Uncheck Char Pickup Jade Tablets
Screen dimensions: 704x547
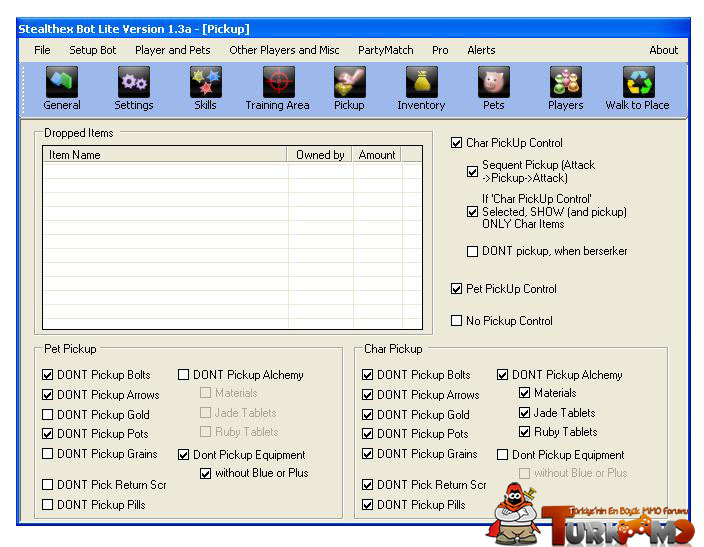coord(525,413)
